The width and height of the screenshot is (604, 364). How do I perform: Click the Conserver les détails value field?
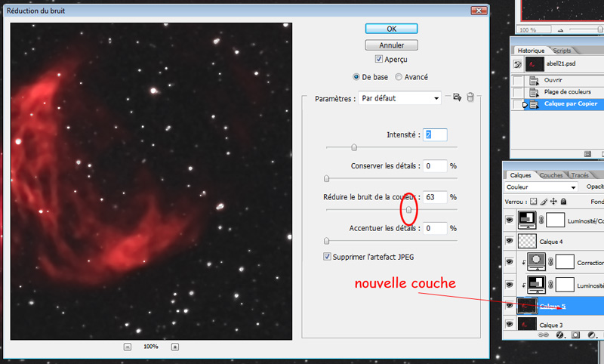[435, 166]
